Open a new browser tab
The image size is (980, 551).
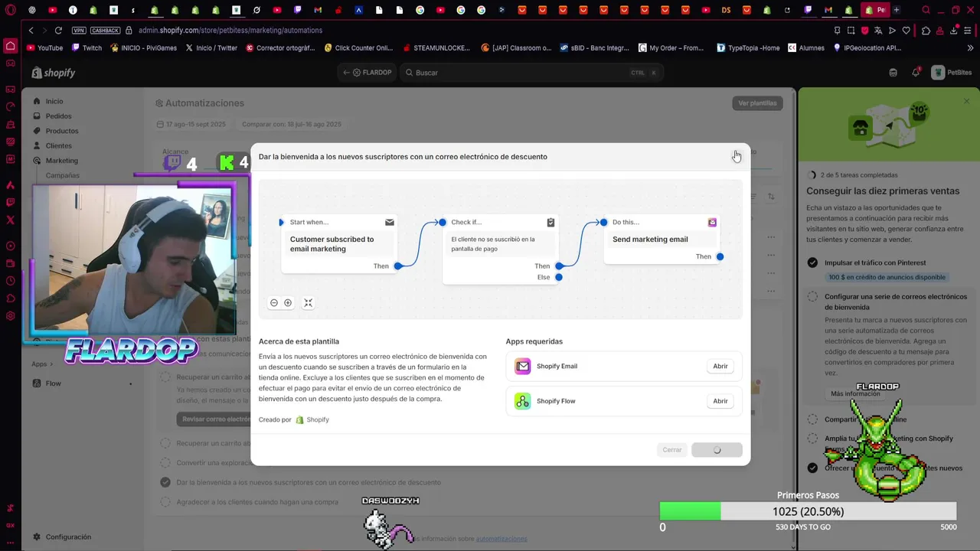click(897, 10)
